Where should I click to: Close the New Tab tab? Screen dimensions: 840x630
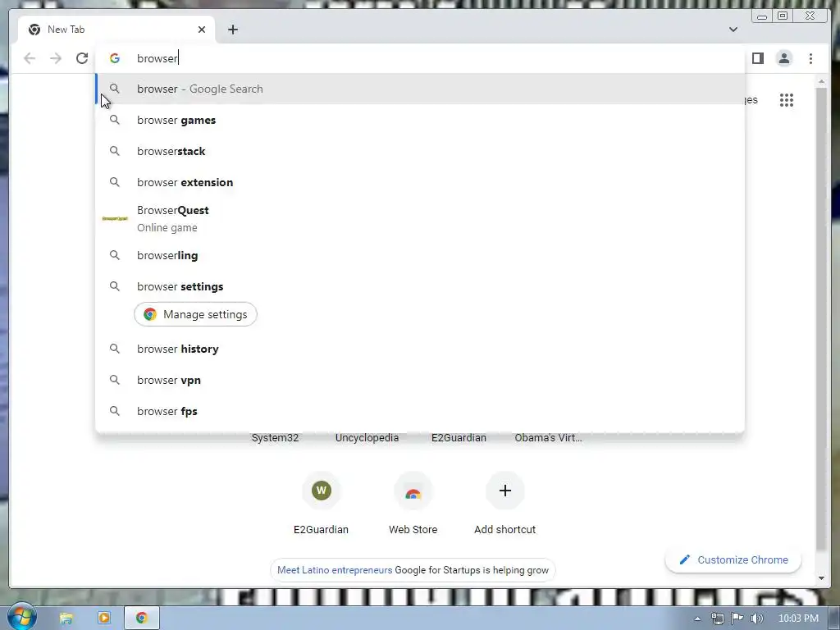pyautogui.click(x=202, y=30)
